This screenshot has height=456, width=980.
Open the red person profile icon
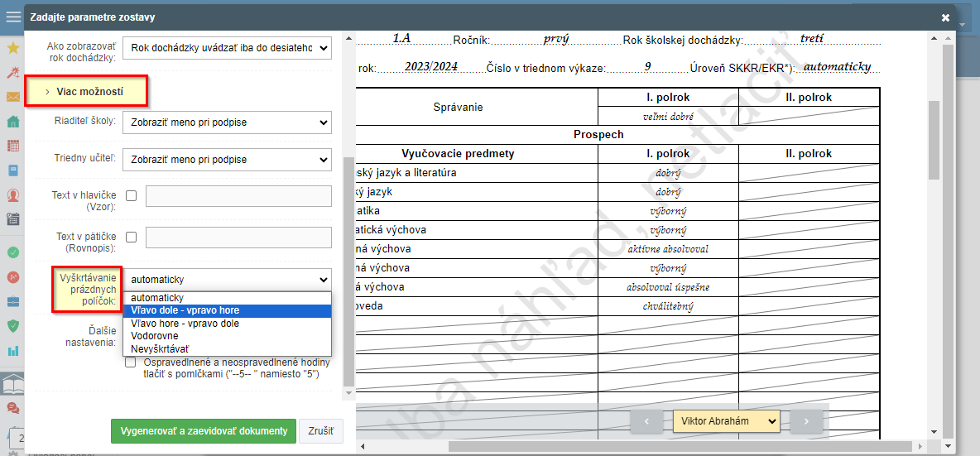(12, 194)
